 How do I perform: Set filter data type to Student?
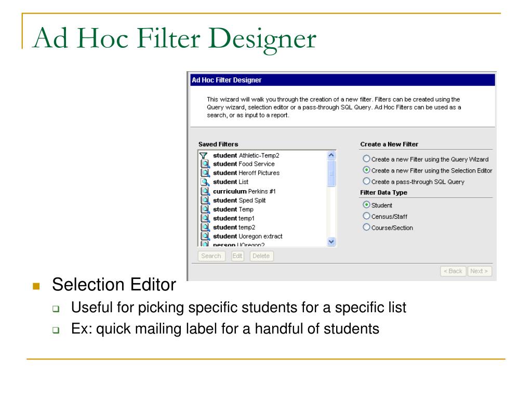coord(366,205)
